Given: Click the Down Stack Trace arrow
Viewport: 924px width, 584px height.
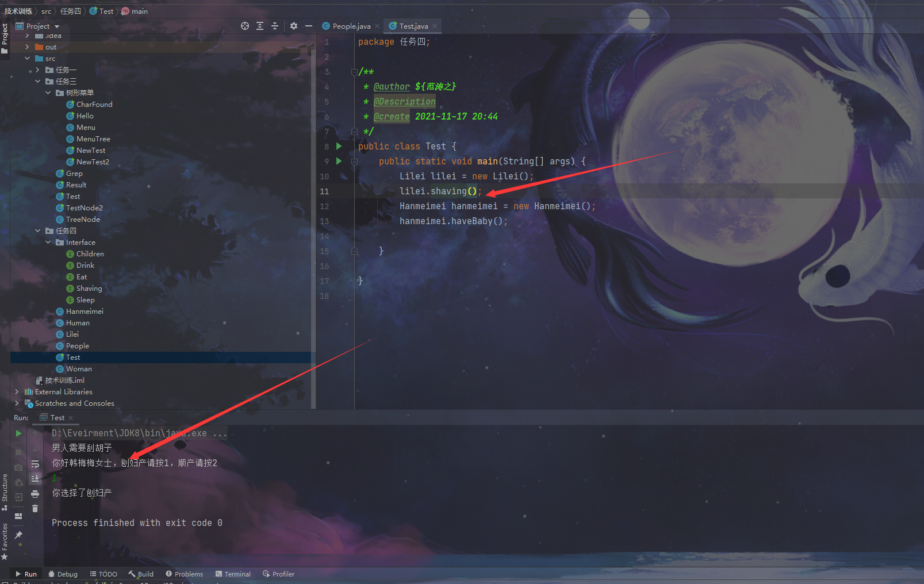Looking at the screenshot, I should (35, 448).
